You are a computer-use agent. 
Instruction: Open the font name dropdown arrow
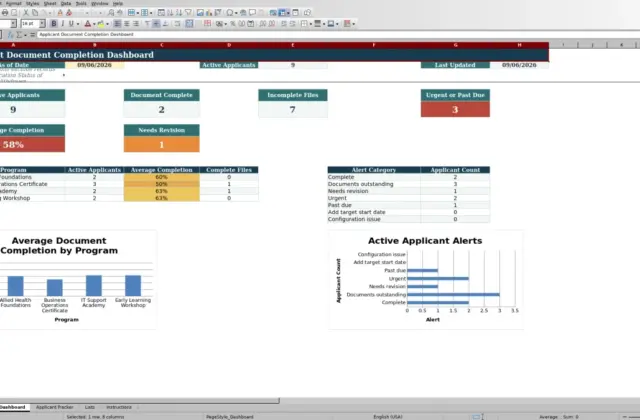[x=13, y=24]
